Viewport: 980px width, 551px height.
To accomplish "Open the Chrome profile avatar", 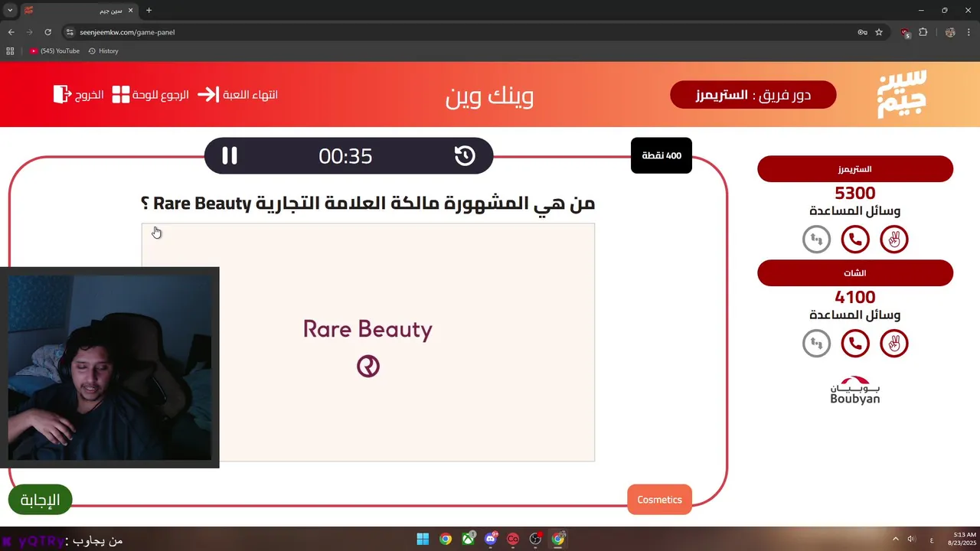I will [950, 32].
